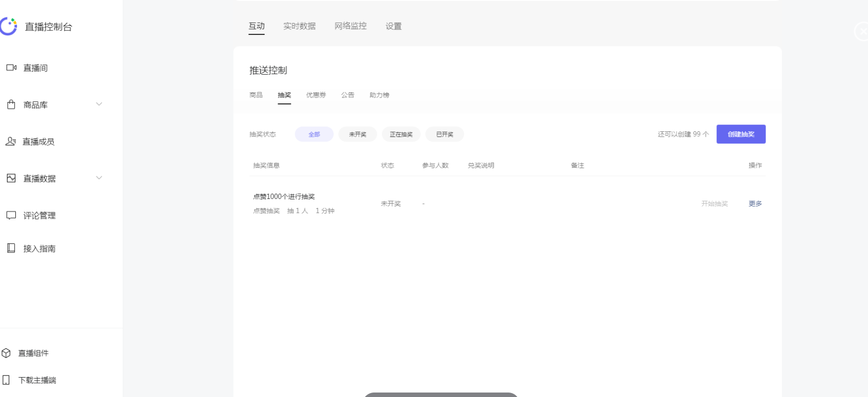Image resolution: width=868 pixels, height=397 pixels.
Task: Switch to the 实时数据 tab
Action: click(x=299, y=26)
